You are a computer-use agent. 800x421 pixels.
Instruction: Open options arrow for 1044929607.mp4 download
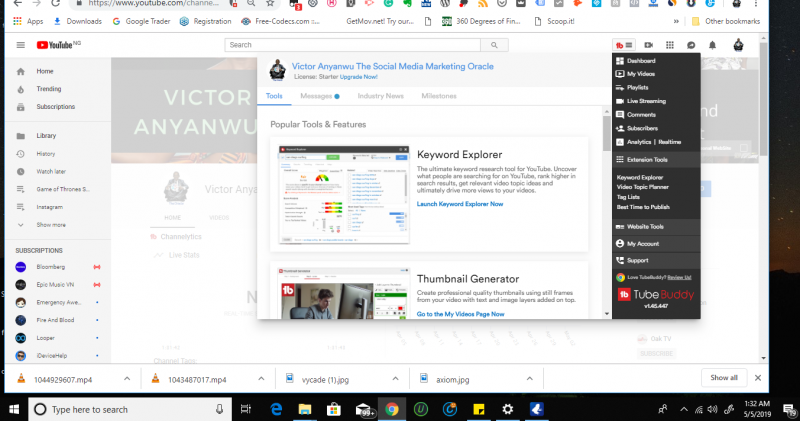point(128,379)
